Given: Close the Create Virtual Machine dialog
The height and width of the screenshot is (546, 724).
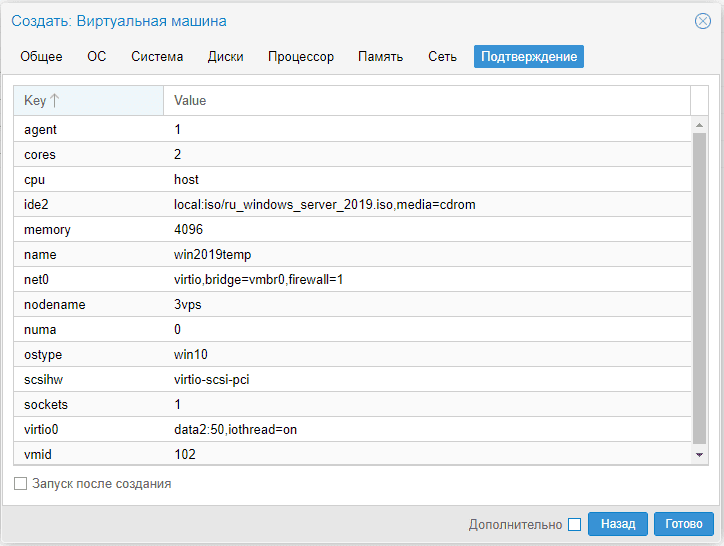Looking at the screenshot, I should 702,21.
